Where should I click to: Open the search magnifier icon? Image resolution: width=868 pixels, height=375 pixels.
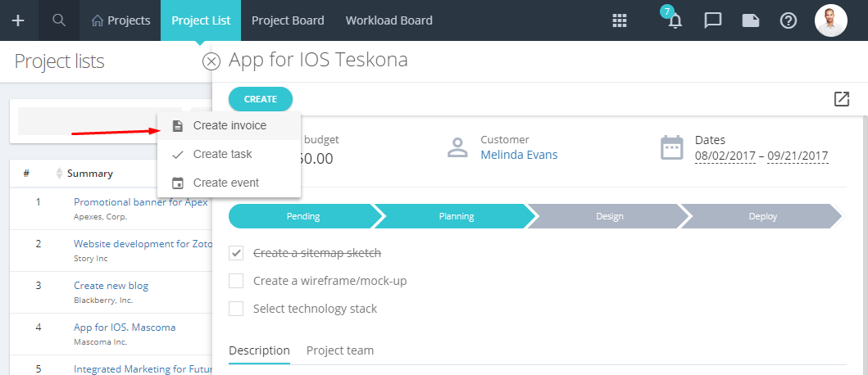[59, 20]
